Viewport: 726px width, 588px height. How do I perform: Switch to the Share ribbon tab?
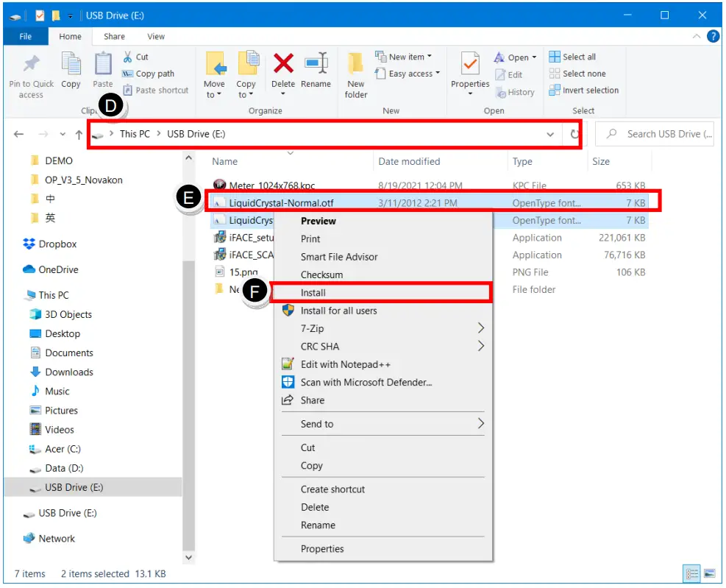pos(114,37)
